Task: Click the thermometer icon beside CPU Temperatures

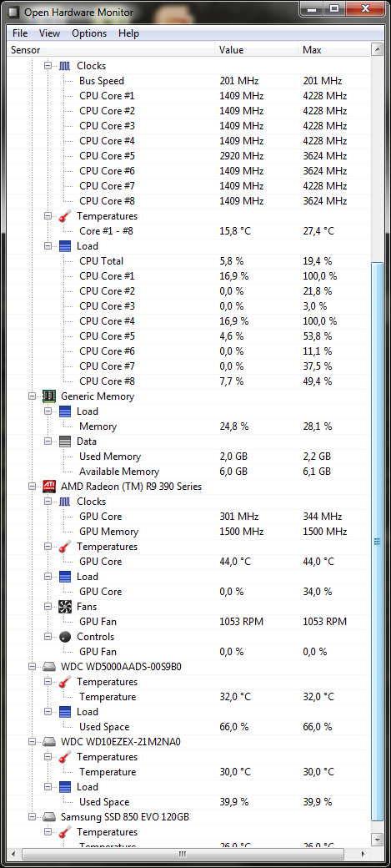Action: (65, 216)
